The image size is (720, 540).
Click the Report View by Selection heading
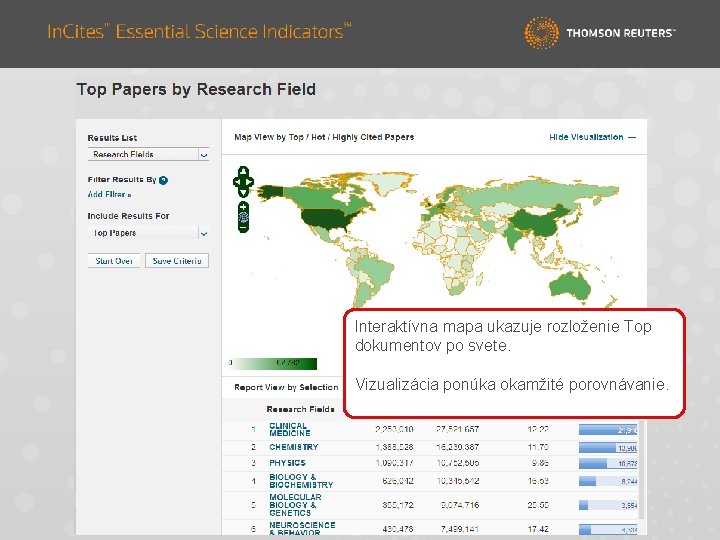click(286, 388)
